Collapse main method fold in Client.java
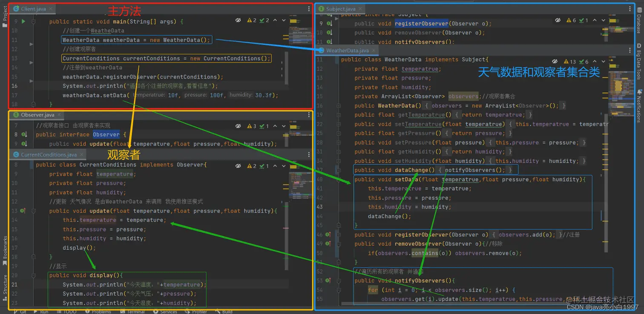The height and width of the screenshot is (314, 644). [x=34, y=21]
